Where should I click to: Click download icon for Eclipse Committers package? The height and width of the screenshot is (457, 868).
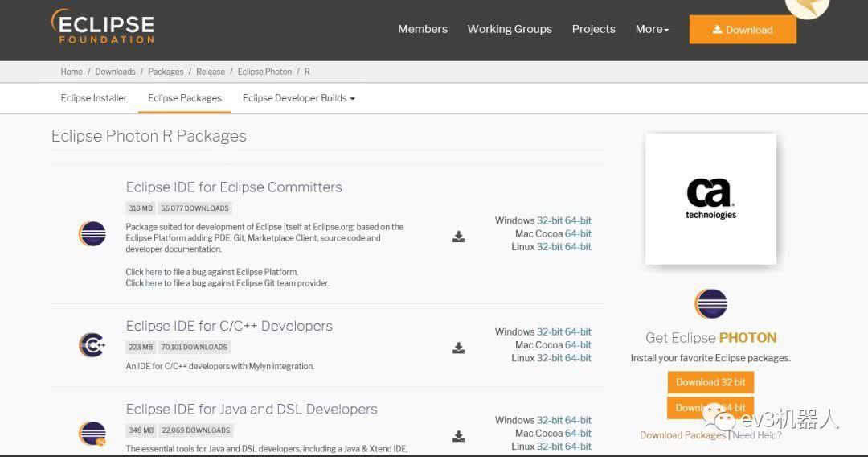click(458, 237)
